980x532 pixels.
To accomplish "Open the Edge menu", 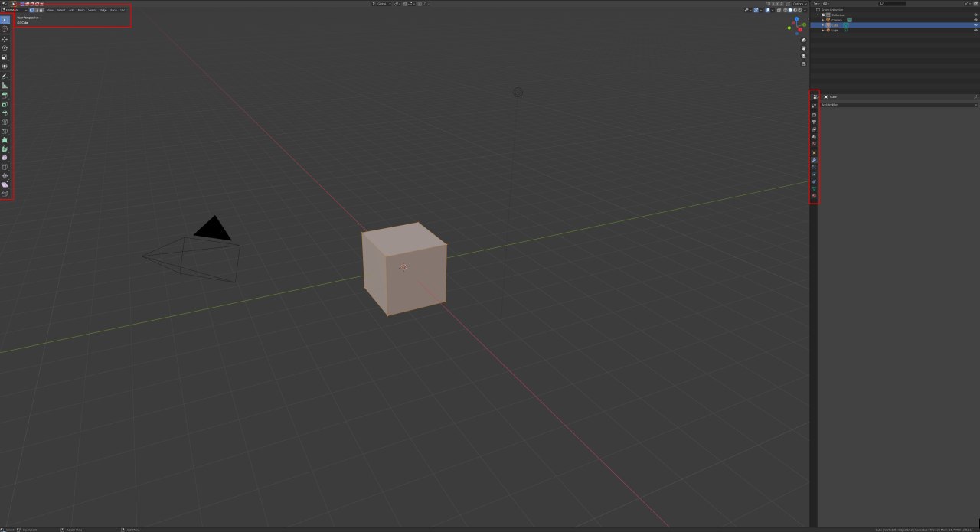I will click(x=103, y=10).
